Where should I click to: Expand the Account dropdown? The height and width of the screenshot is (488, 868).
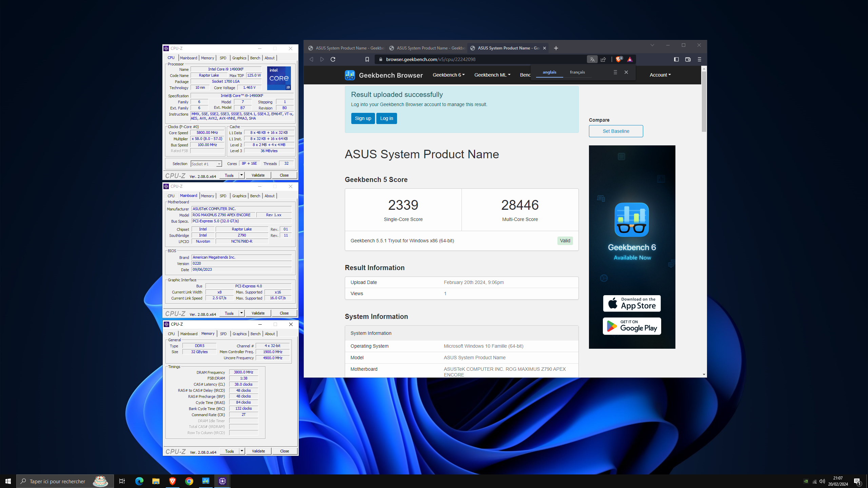tap(660, 75)
